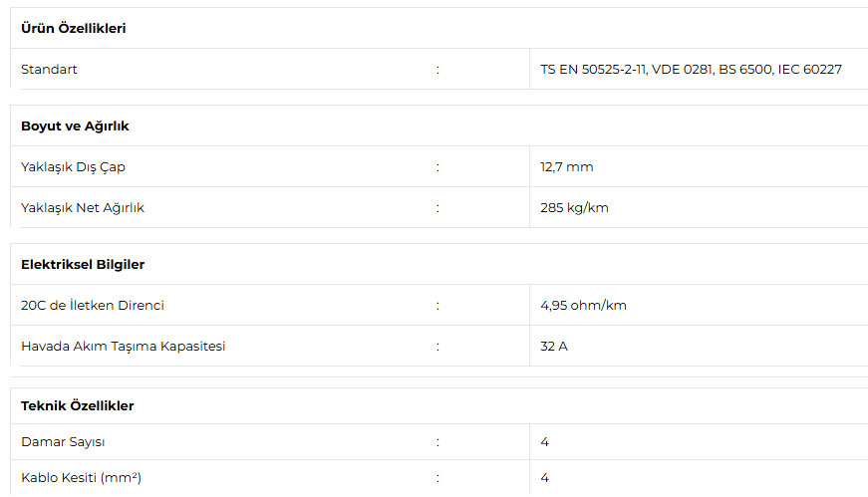Click the Damar Sayısı value 4

click(545, 442)
